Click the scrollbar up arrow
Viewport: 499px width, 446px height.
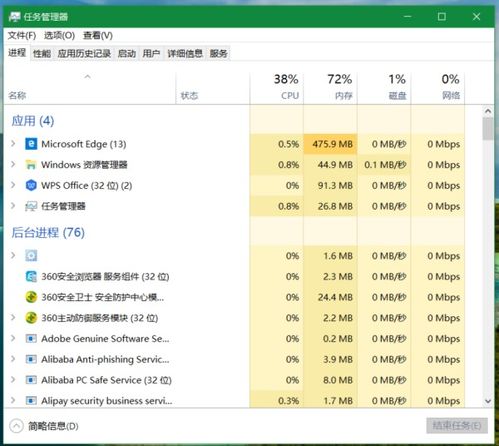point(488,111)
